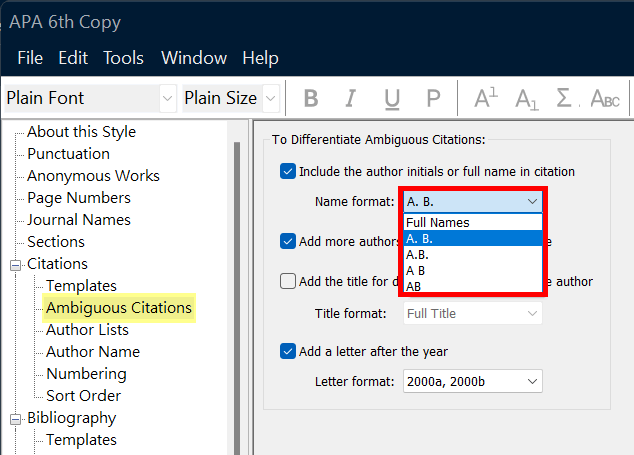Select Punctuation in tree
The width and height of the screenshot is (634, 455).
tap(68, 154)
